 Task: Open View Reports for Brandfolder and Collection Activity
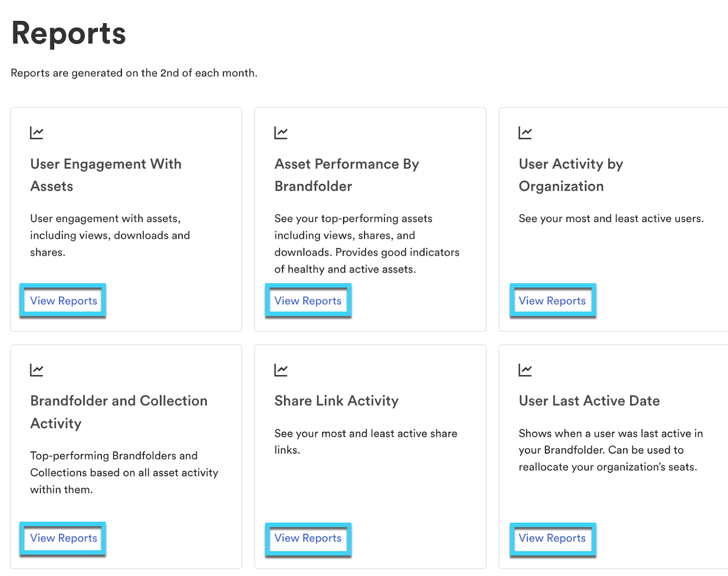pyautogui.click(x=63, y=538)
